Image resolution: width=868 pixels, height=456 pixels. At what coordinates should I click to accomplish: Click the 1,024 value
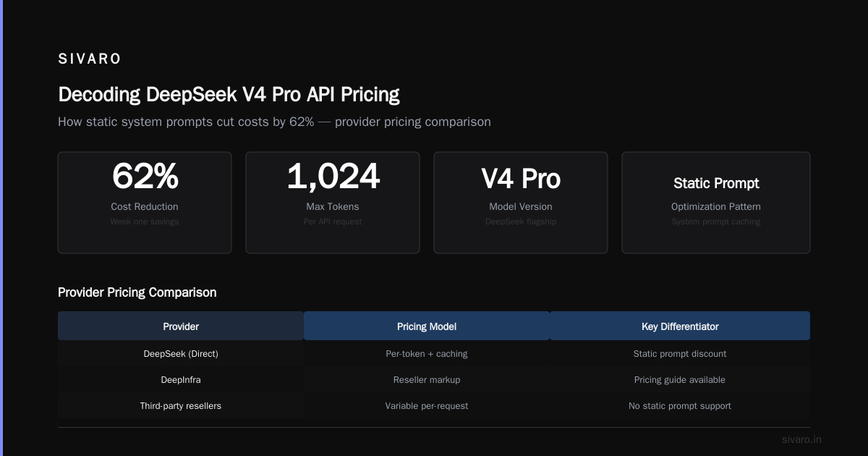[x=333, y=177]
